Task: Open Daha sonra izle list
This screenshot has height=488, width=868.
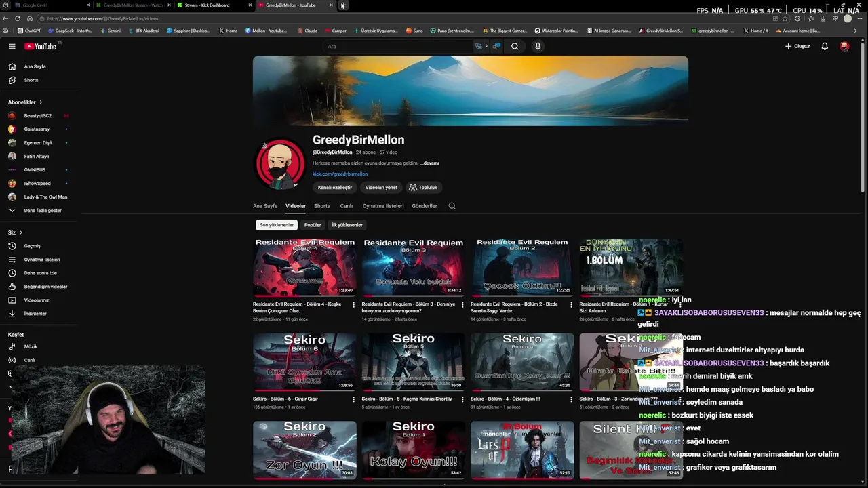Action: point(41,273)
